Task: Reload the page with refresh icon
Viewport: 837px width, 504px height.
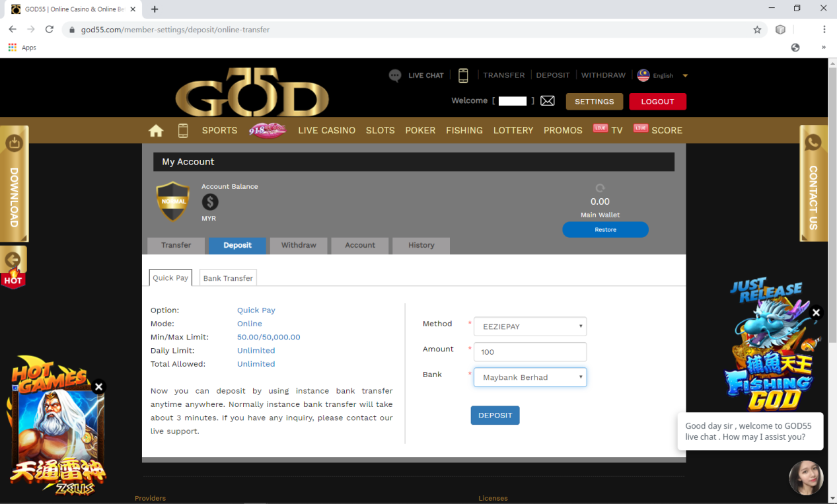Action: (x=49, y=30)
